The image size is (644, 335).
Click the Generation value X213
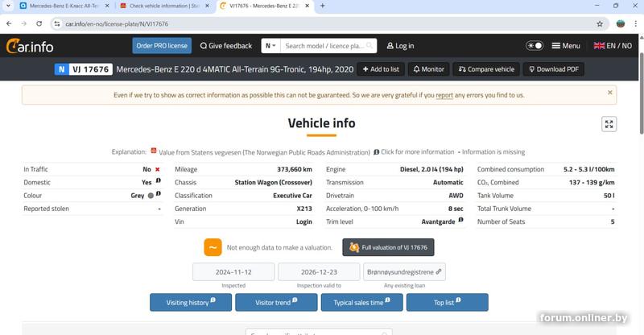click(304, 209)
